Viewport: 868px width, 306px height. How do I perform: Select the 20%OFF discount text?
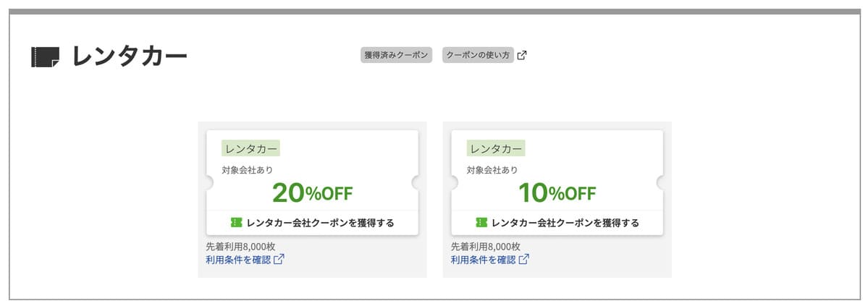312,192
